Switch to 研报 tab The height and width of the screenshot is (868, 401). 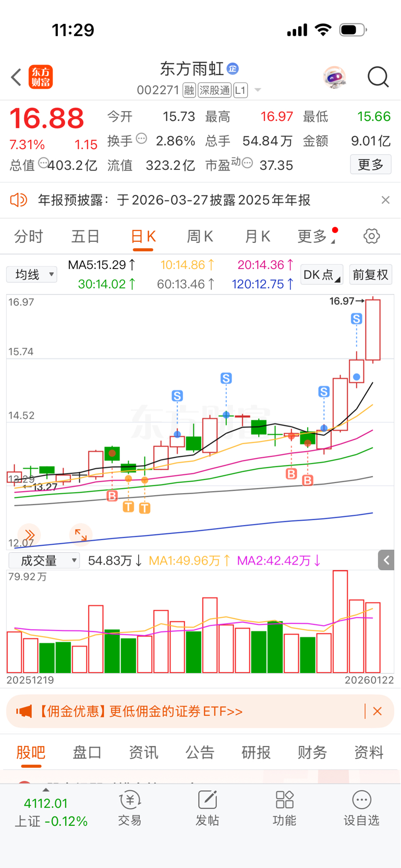(x=256, y=753)
